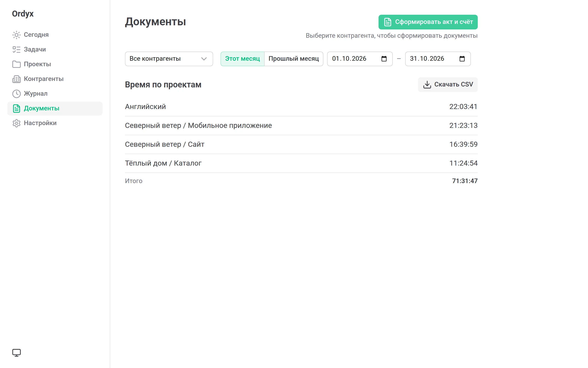Click the time value 21:23:13
This screenshot has height=368, width=588.
[463, 126]
